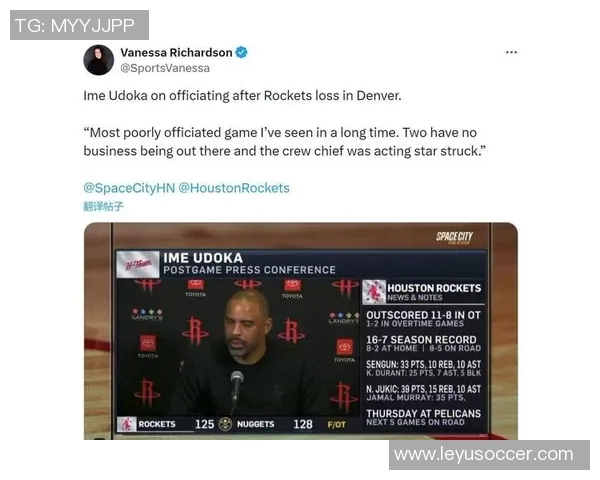This screenshot has width=600, height=480.
Task: Select the tweet quote text about officiating
Action: coord(284,142)
